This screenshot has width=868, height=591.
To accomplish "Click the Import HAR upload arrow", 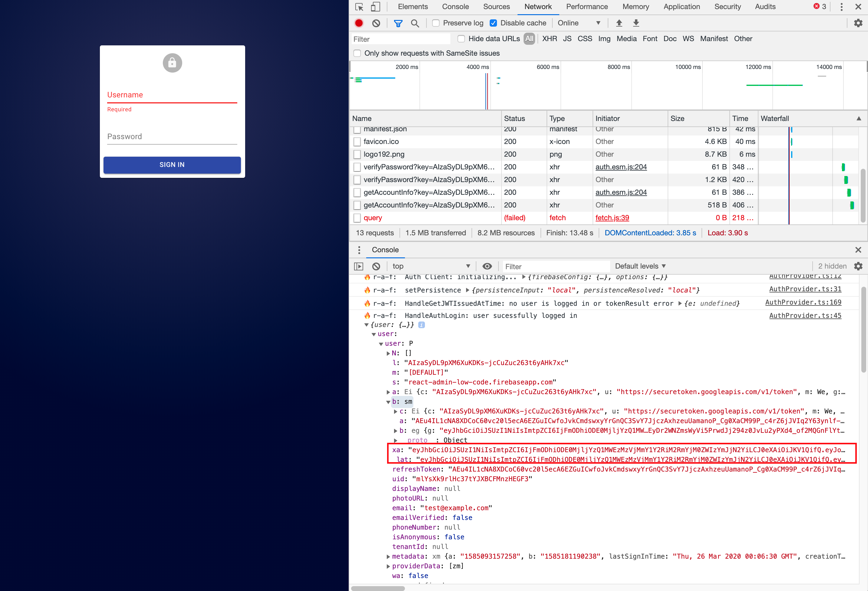I will click(619, 23).
